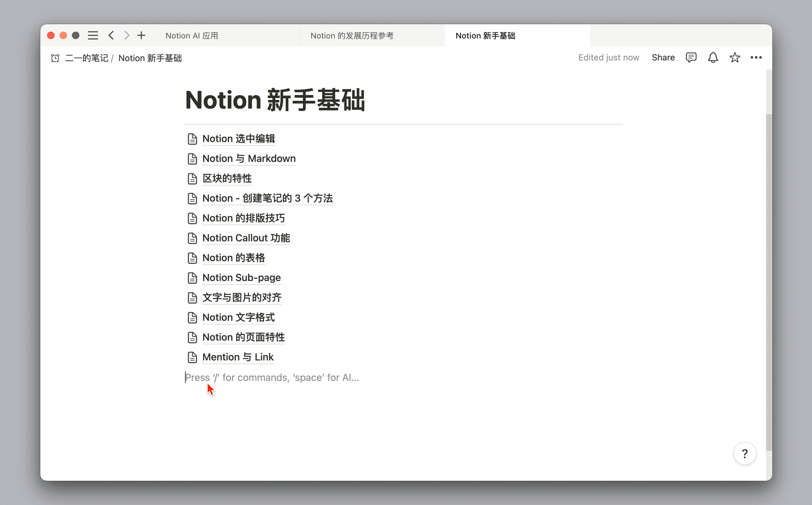The width and height of the screenshot is (812, 505).
Task: Click page icon beside Mention 与 Link
Action: click(192, 358)
